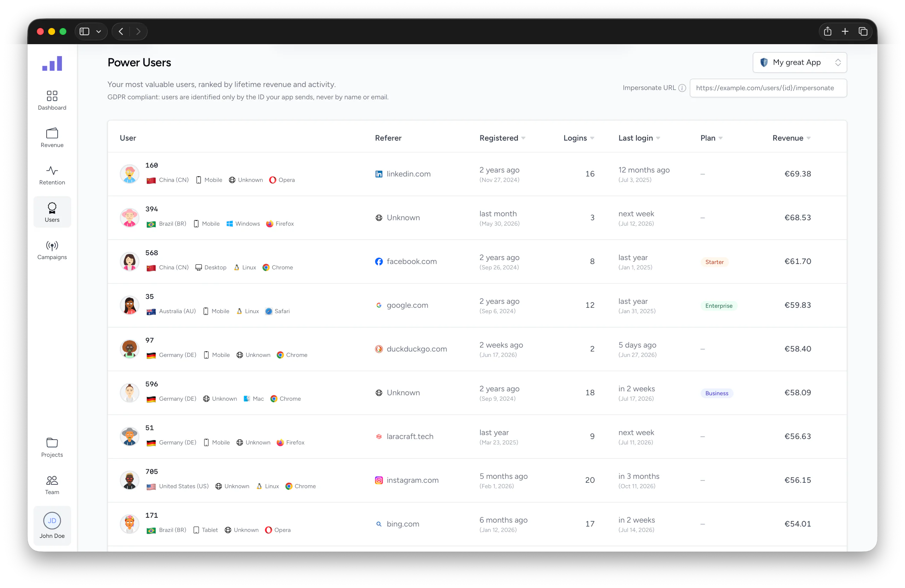Click the avatar of user 705
Viewport: 905px width, 588px height.
click(130, 480)
